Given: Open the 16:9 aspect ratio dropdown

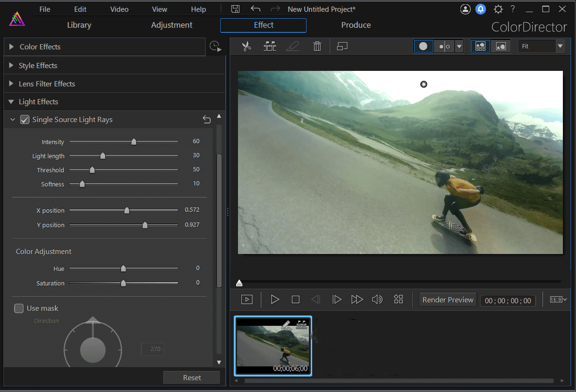Looking at the screenshot, I should 558,300.
